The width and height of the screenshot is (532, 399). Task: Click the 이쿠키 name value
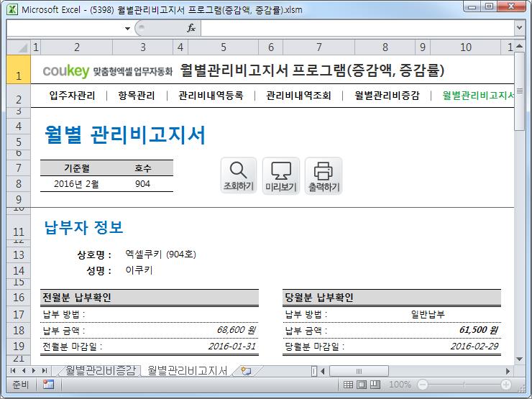click(139, 270)
